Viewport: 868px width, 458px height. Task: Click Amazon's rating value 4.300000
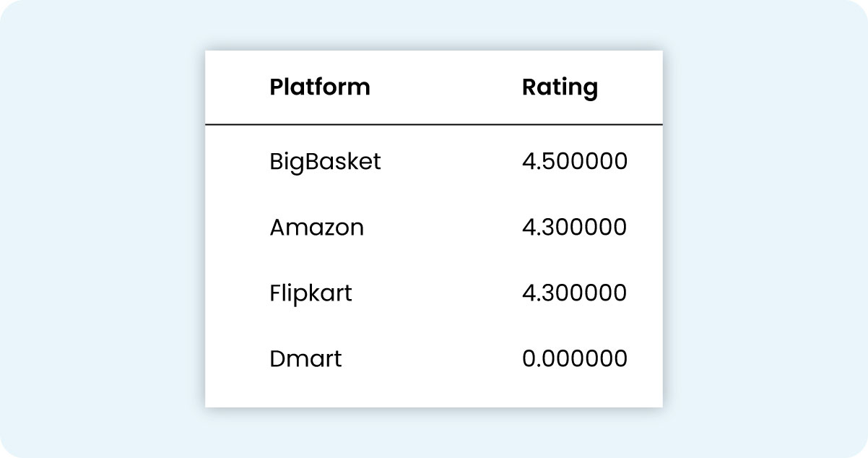(x=574, y=228)
